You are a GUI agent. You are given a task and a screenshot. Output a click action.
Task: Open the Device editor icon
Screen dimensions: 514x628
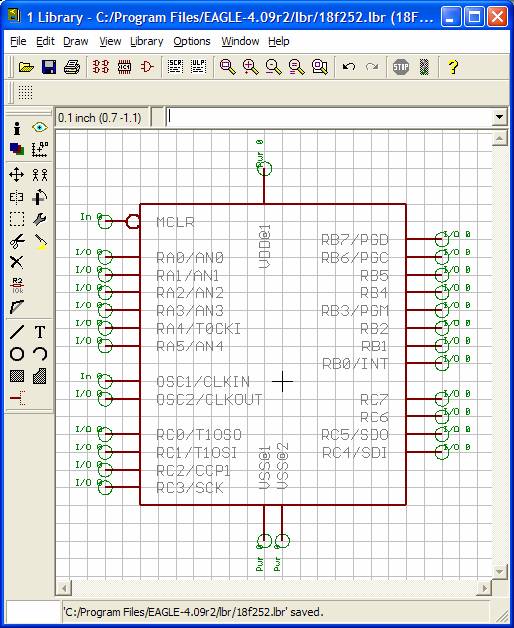[x=101, y=66]
